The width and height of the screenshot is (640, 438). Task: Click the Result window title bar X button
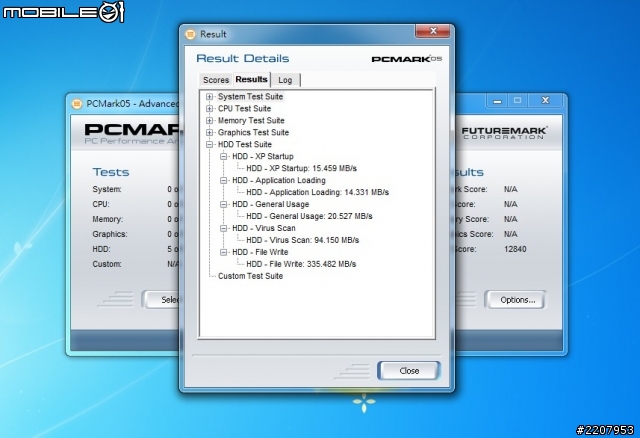tap(433, 31)
